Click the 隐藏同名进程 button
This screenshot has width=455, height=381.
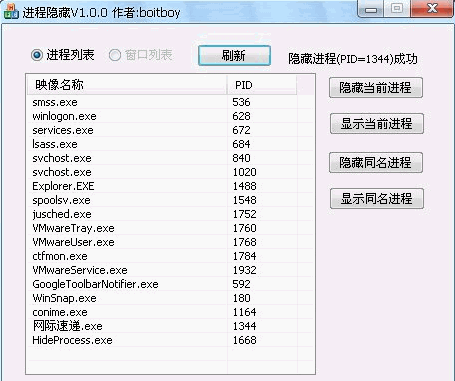pos(376,163)
